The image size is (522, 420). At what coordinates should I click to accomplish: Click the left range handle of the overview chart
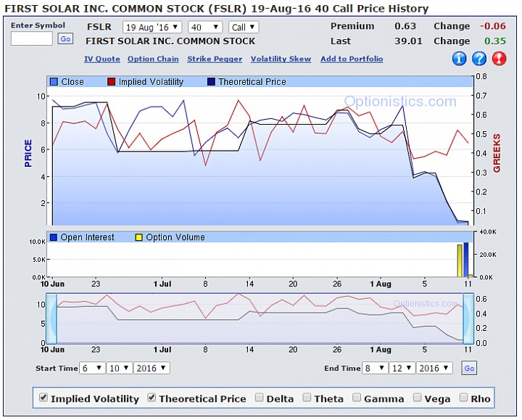click(51, 318)
